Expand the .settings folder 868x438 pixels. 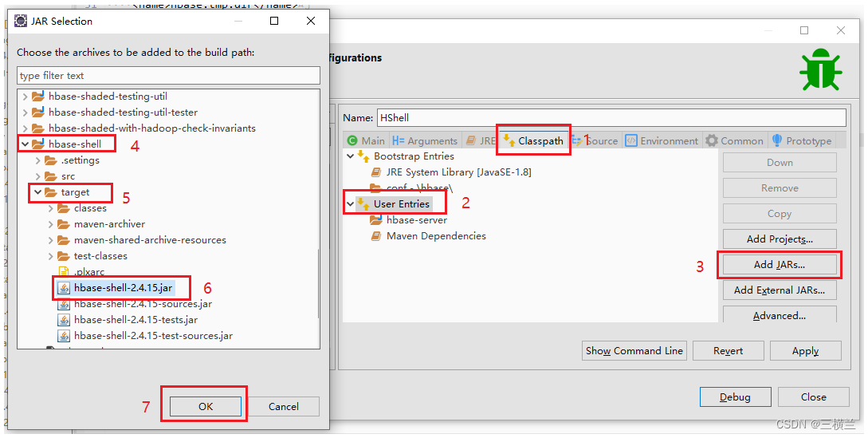click(x=37, y=160)
